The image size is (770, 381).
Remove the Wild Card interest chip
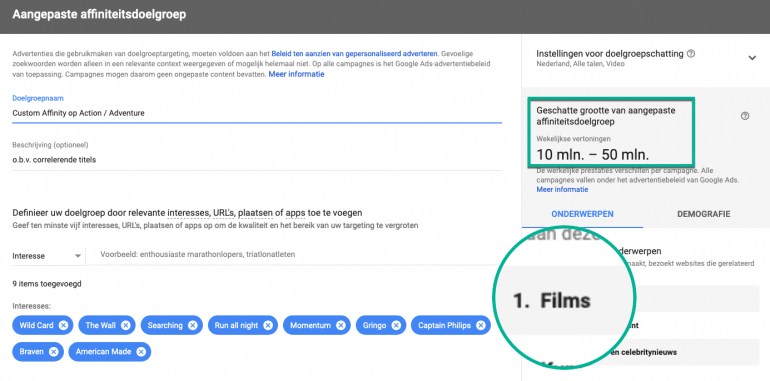[x=63, y=325]
